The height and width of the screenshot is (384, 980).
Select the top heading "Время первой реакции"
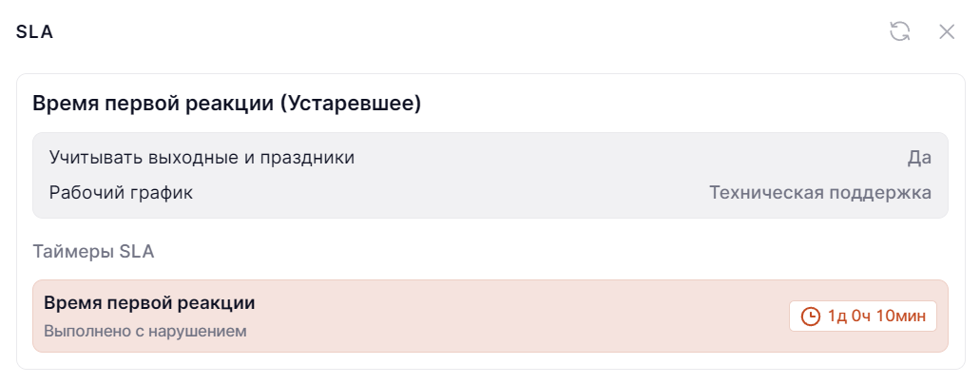click(153, 103)
